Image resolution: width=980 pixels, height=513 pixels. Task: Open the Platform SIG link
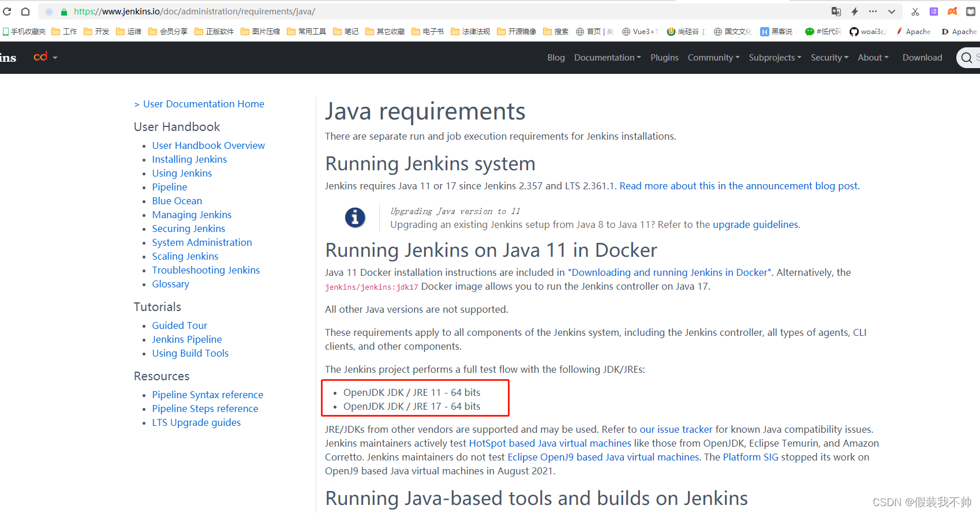[x=750, y=457]
